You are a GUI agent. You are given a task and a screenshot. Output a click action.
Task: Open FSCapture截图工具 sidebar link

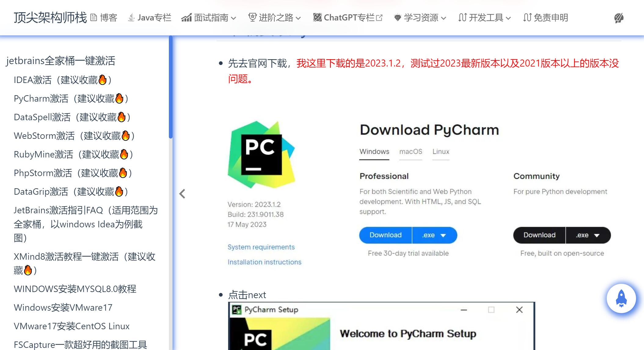click(x=80, y=345)
